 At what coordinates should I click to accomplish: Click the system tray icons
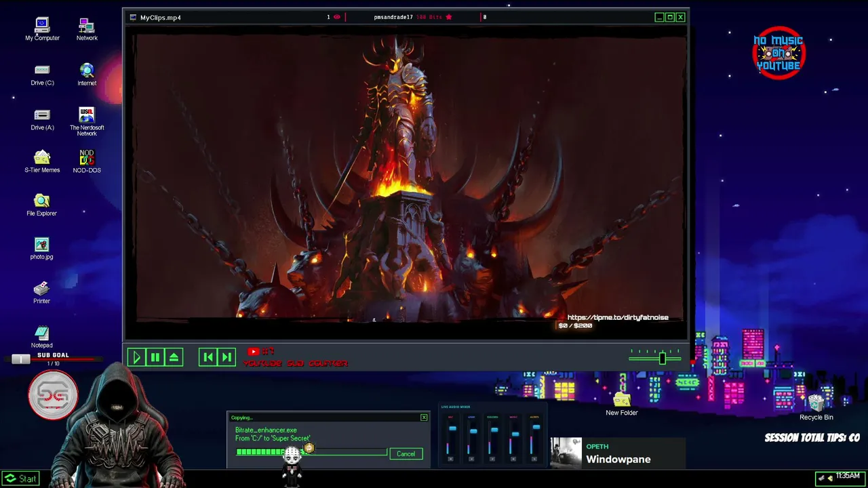coord(826,478)
